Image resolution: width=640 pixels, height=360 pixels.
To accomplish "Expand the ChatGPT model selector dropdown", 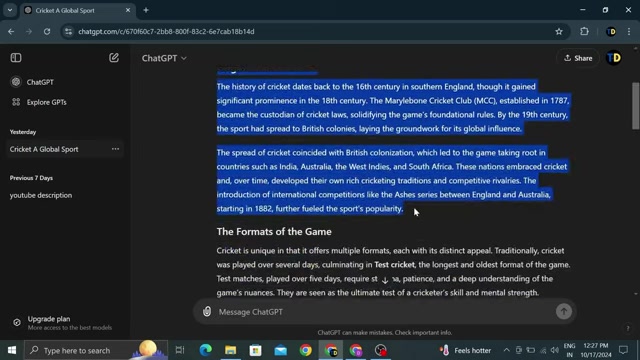I will click(164, 58).
